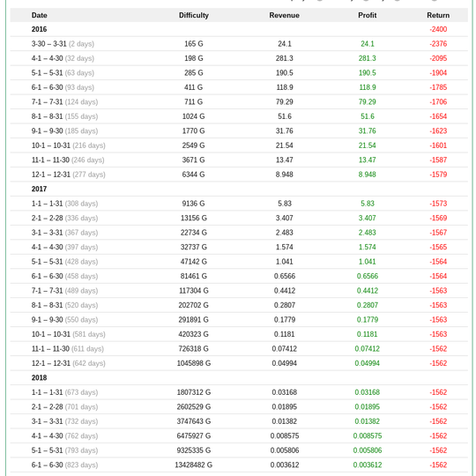
Task: Click the 0.4412 revenue cell
Action: point(285,291)
